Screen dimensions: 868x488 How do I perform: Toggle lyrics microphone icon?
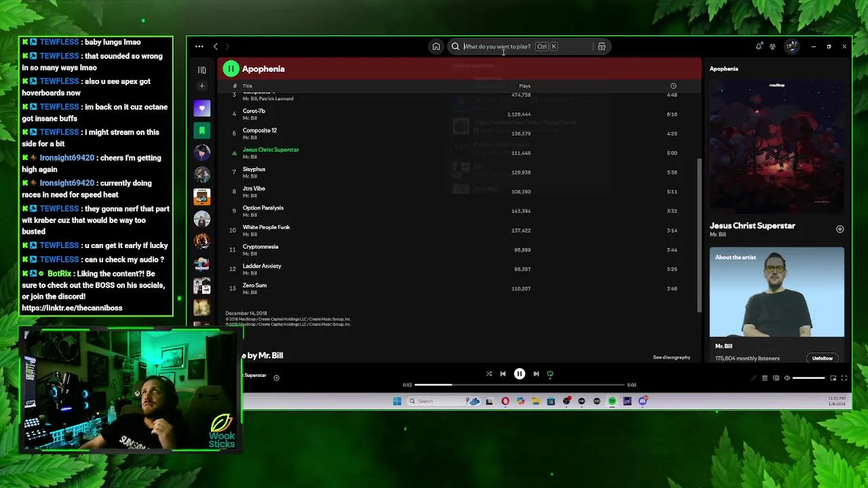753,378
